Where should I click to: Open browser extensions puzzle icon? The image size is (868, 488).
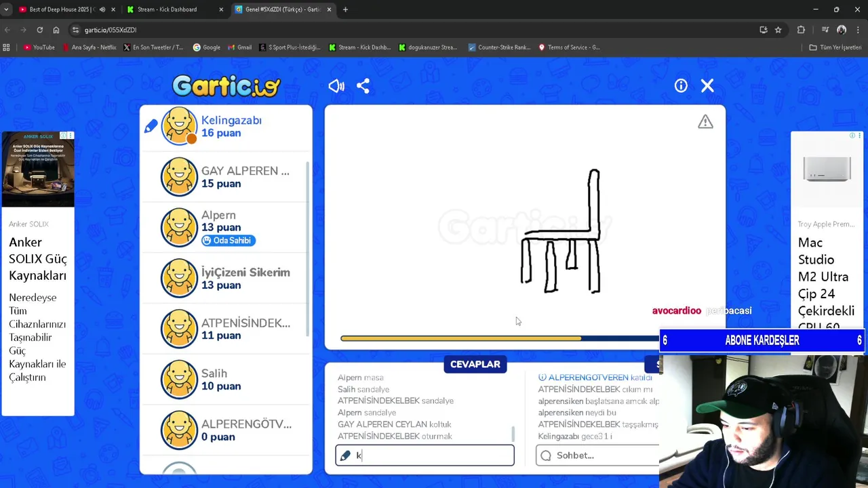tap(801, 30)
